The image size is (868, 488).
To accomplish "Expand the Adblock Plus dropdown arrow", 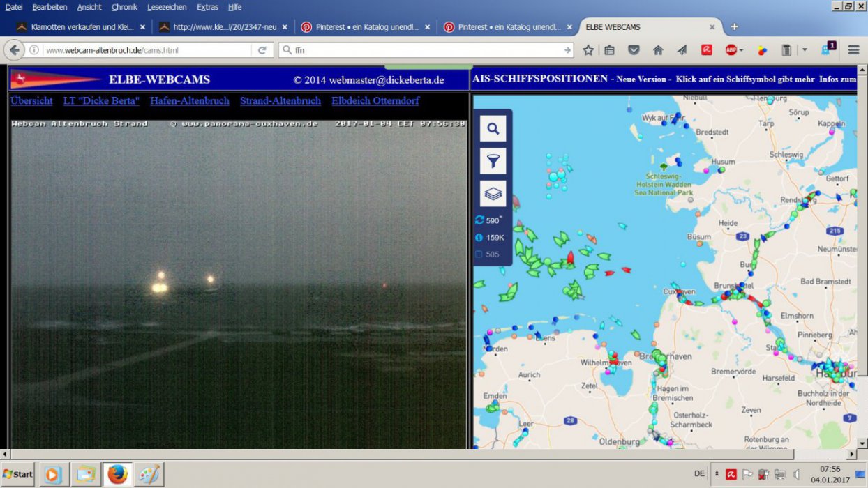I will tap(741, 50).
